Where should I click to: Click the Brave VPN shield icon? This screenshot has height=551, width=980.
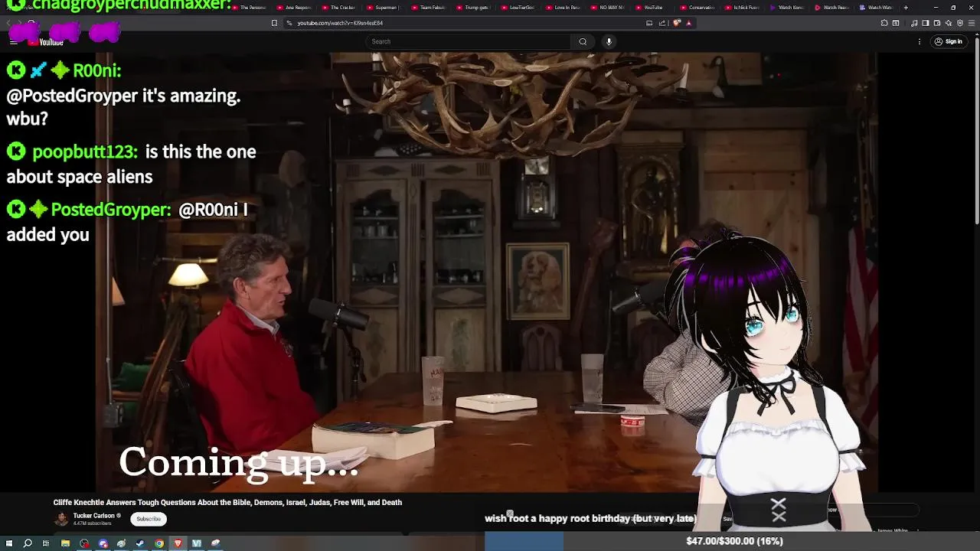(x=960, y=23)
